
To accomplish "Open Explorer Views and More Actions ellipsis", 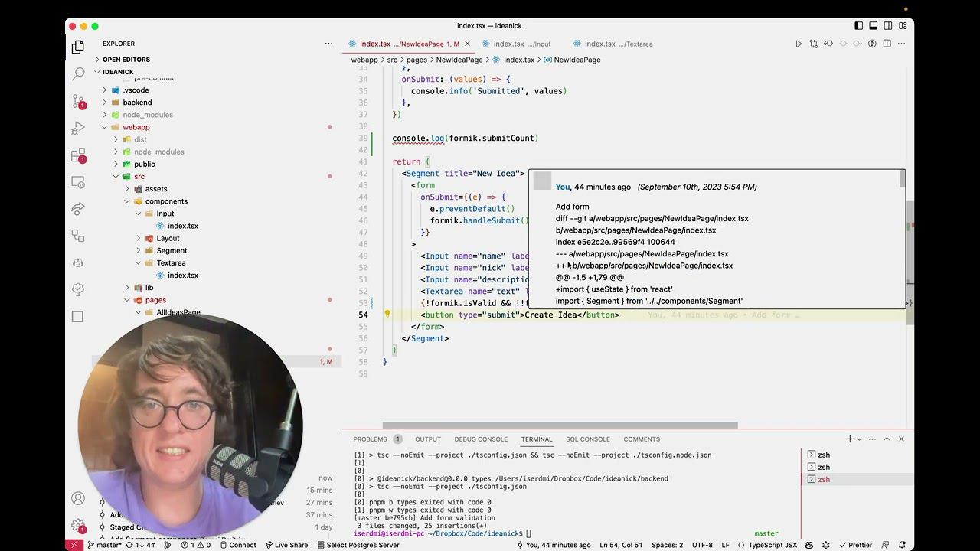I will (328, 44).
